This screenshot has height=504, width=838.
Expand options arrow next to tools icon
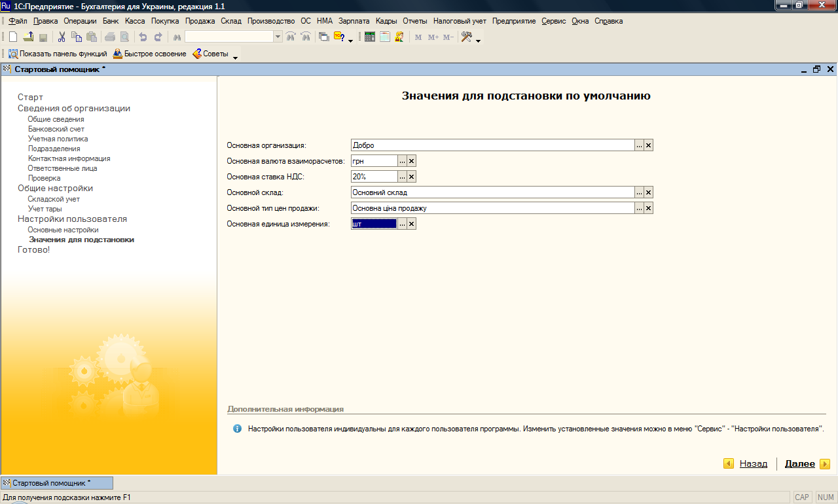(479, 40)
